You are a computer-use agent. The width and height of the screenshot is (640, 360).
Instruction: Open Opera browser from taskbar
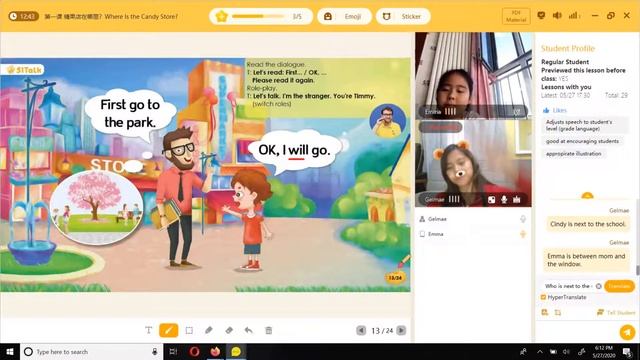click(x=194, y=351)
